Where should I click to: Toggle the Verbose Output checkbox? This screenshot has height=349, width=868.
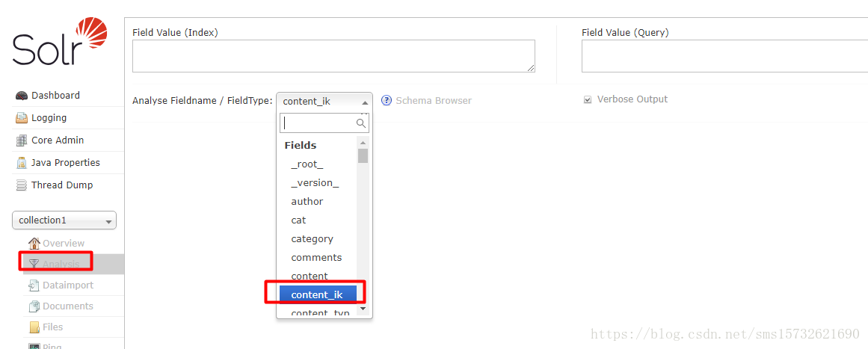pos(588,100)
